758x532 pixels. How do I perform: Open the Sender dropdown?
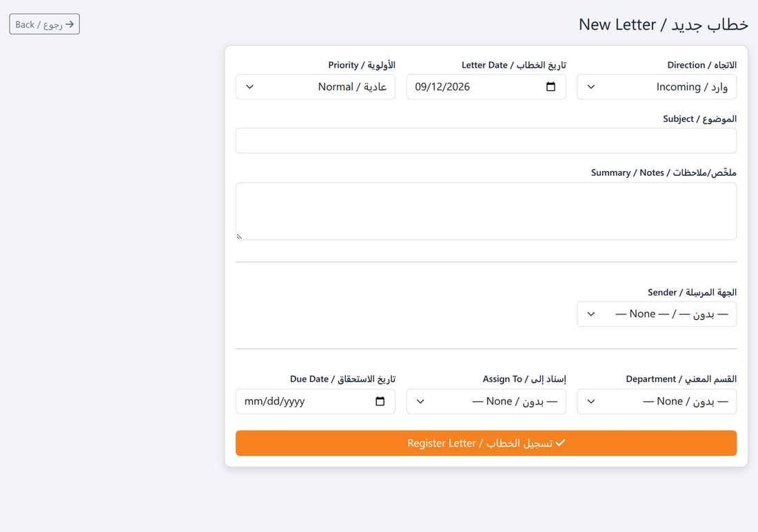point(657,314)
